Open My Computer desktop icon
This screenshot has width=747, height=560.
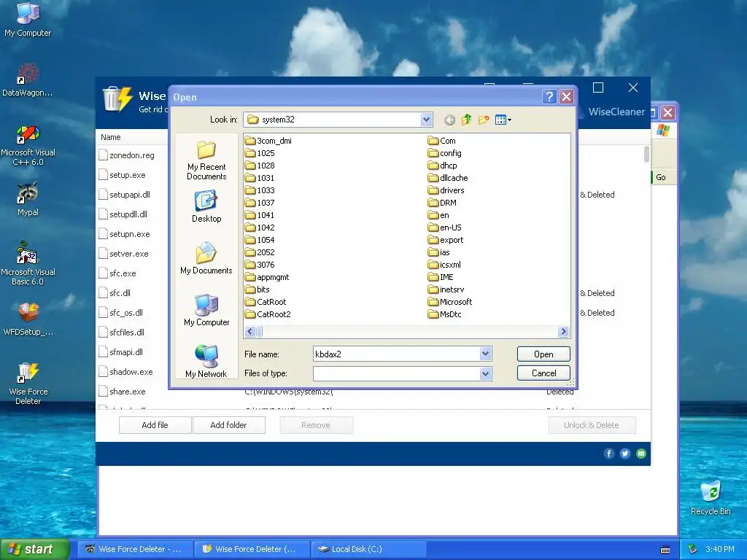pyautogui.click(x=28, y=19)
